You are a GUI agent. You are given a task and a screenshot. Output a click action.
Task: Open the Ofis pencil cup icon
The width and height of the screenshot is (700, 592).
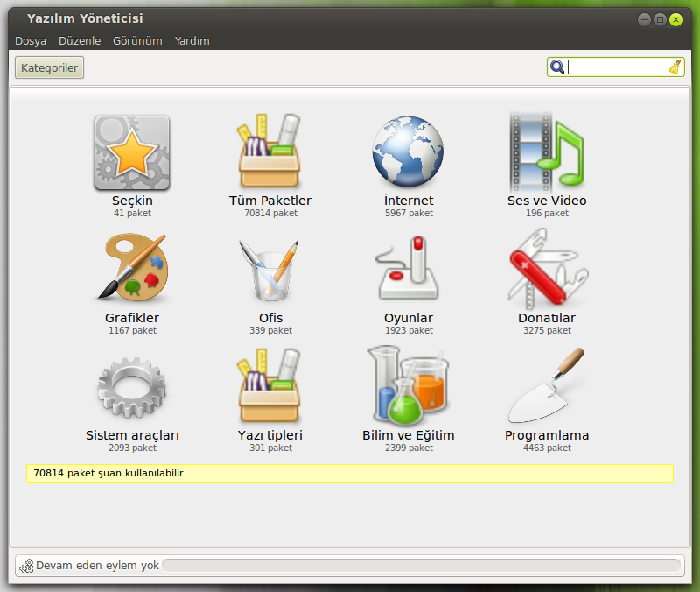tap(269, 270)
